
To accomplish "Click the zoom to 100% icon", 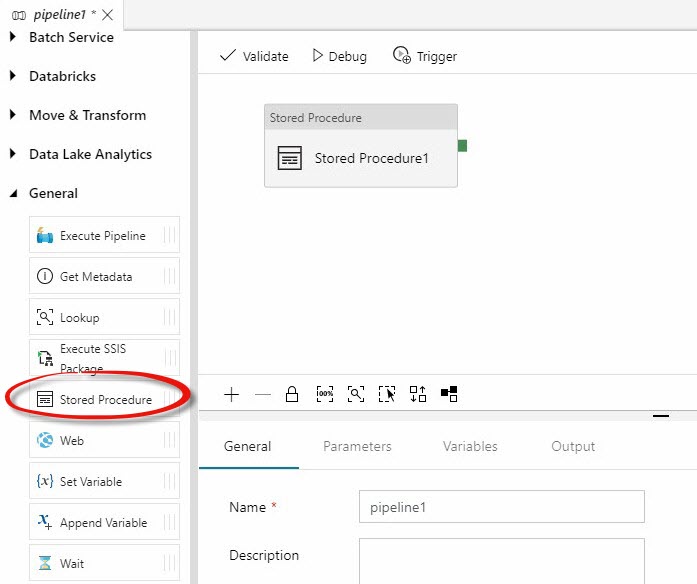I will pos(324,395).
